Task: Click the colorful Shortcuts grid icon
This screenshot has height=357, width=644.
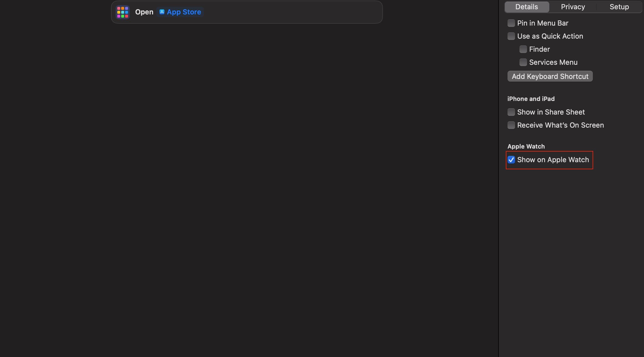Action: pyautogui.click(x=123, y=12)
